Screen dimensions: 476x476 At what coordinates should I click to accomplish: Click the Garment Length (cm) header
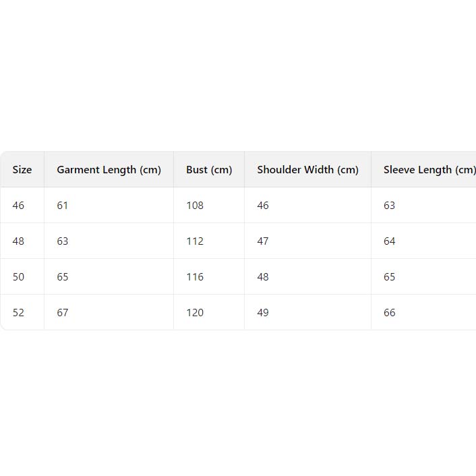tap(109, 170)
